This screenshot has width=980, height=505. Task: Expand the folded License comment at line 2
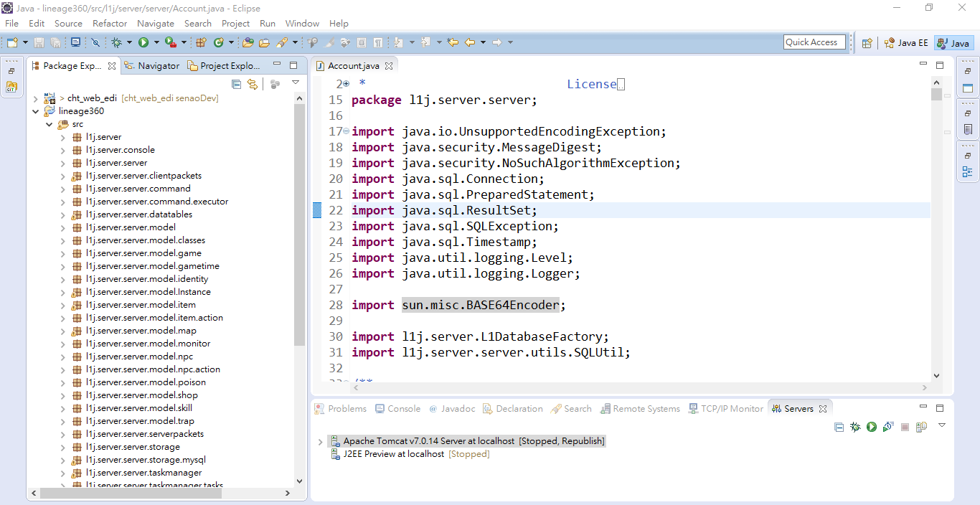[x=347, y=84]
